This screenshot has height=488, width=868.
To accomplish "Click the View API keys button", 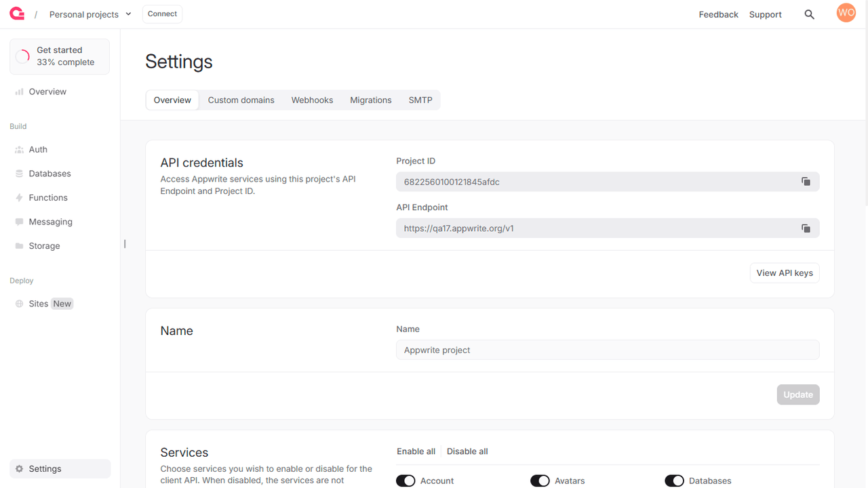I will [x=784, y=272].
